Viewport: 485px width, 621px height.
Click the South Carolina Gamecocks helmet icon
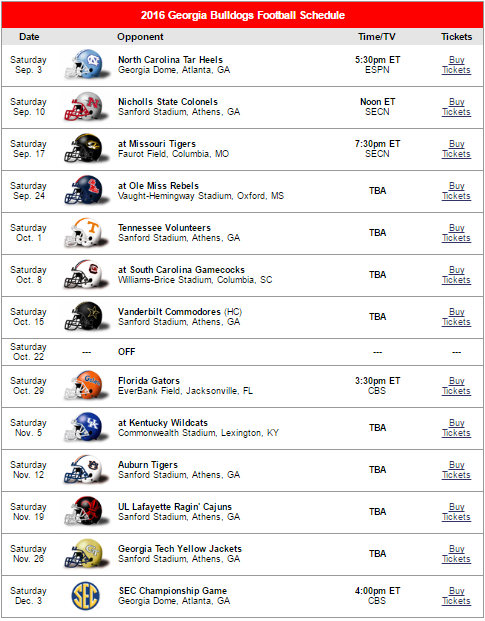click(x=86, y=274)
